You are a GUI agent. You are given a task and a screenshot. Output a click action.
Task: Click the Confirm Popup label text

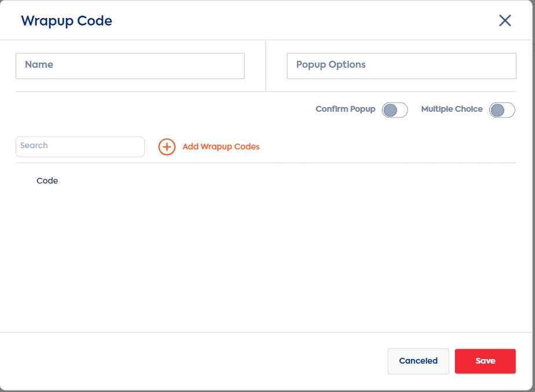[345, 109]
